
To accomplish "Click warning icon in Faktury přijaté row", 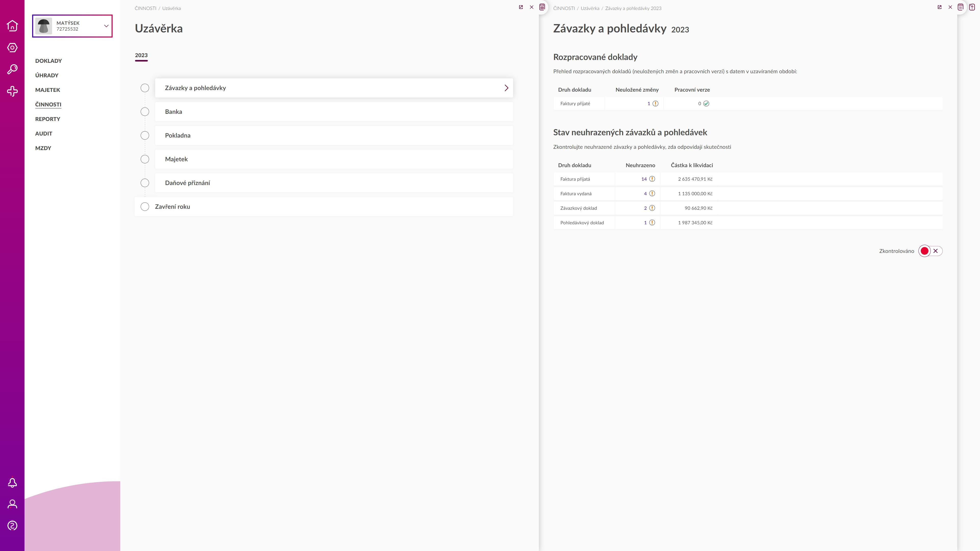I will [655, 103].
